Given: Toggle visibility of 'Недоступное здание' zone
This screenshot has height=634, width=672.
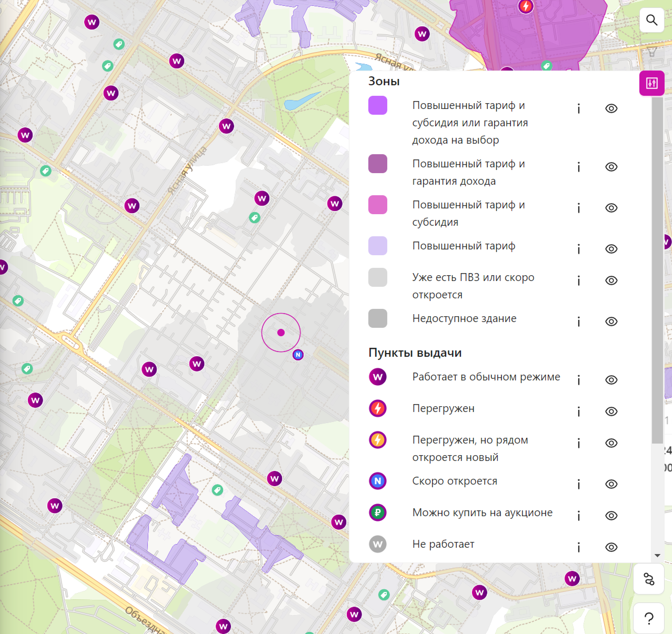Looking at the screenshot, I should point(611,321).
